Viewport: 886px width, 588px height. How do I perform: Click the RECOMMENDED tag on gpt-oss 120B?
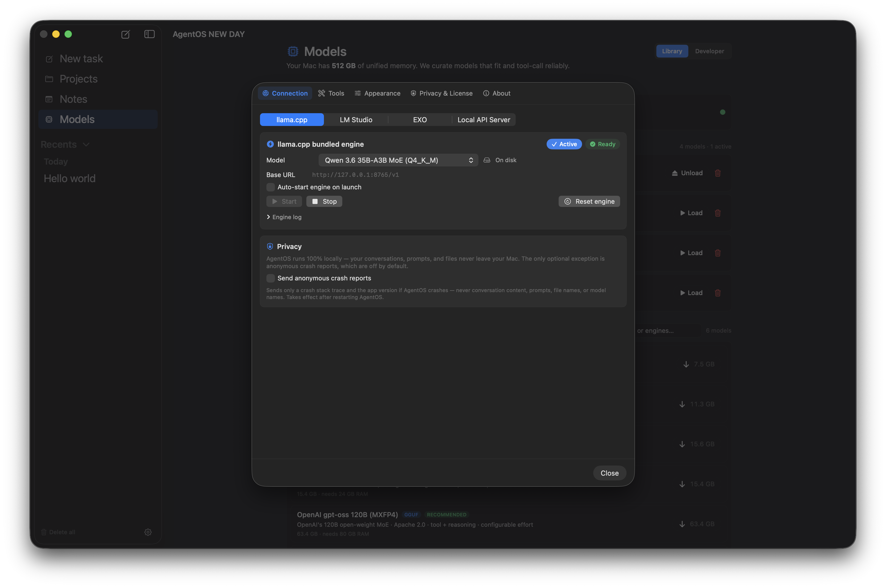[x=446, y=514]
